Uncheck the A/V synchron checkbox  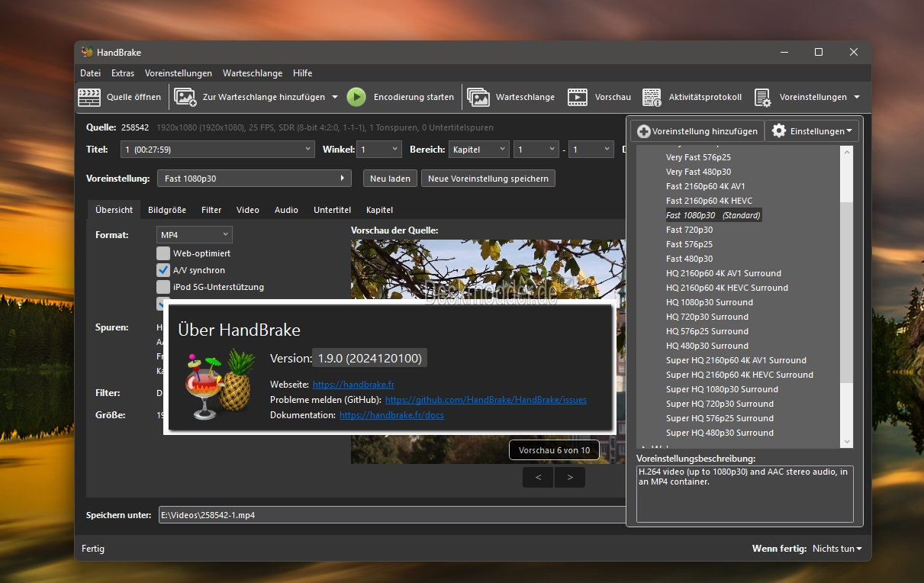163,270
